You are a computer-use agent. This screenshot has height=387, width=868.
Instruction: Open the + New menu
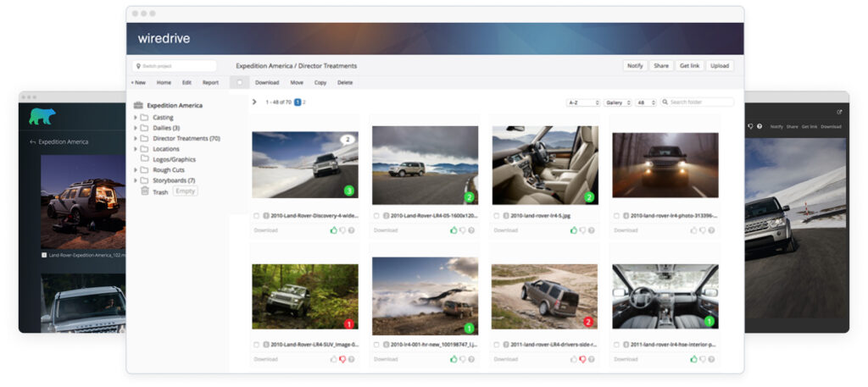point(138,82)
